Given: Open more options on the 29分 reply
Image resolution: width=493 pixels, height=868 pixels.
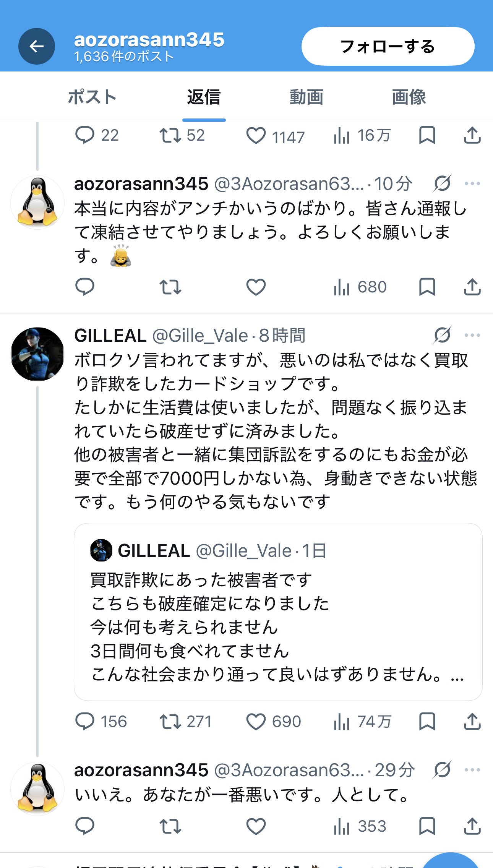Looking at the screenshot, I should click(x=472, y=770).
